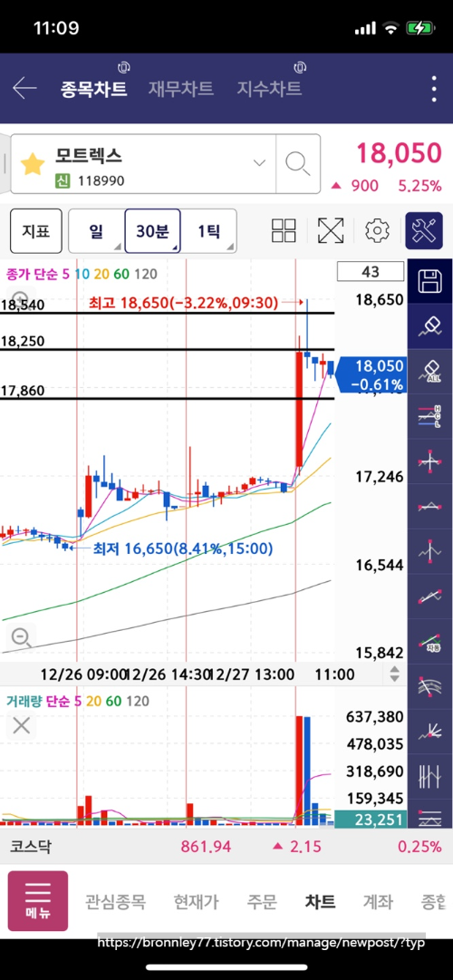Tap the 코스닥 index ticker bar

pyautogui.click(x=226, y=846)
